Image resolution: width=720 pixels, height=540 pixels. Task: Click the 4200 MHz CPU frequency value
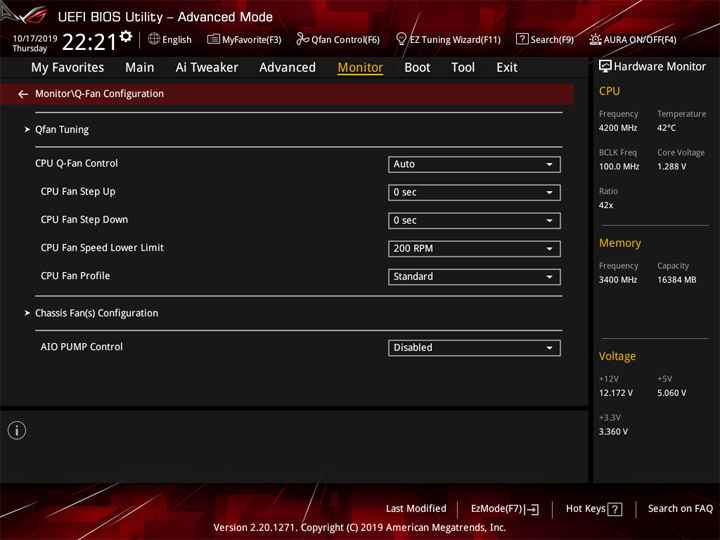(x=618, y=128)
